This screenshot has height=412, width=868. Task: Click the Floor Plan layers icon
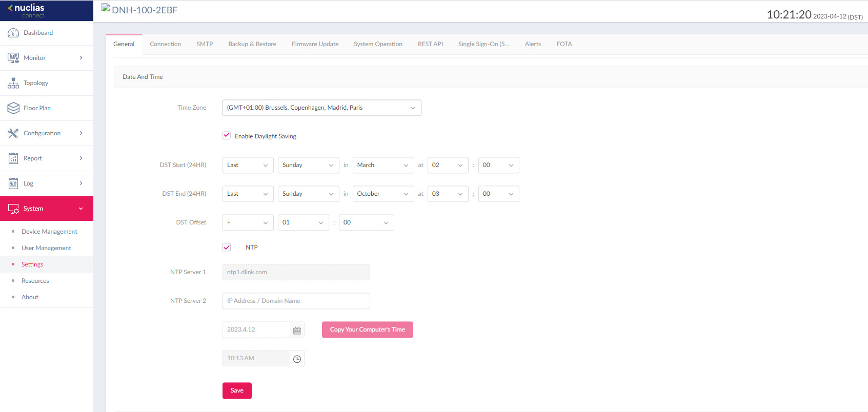[x=13, y=108]
